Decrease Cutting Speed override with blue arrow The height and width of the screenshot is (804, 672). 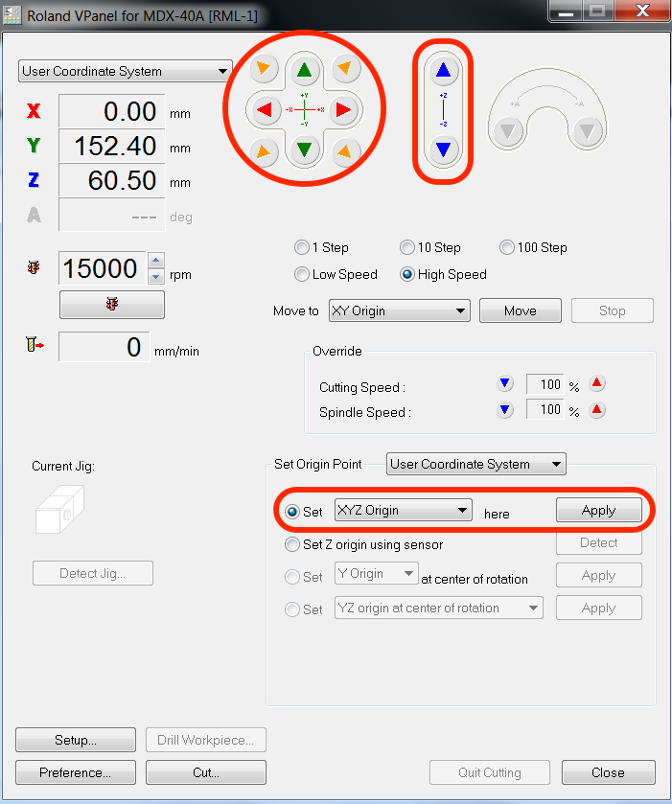tap(505, 383)
